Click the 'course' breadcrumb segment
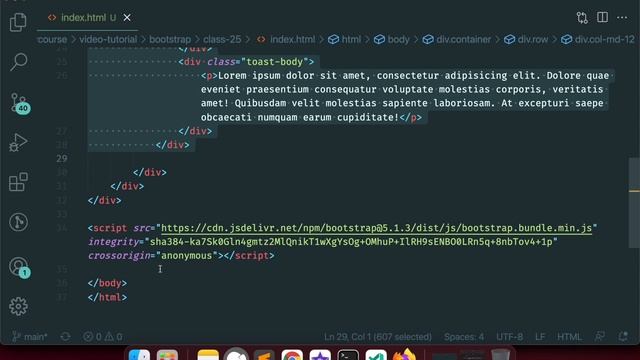Image resolution: width=640 pixels, height=360 pixels. click(x=52, y=40)
